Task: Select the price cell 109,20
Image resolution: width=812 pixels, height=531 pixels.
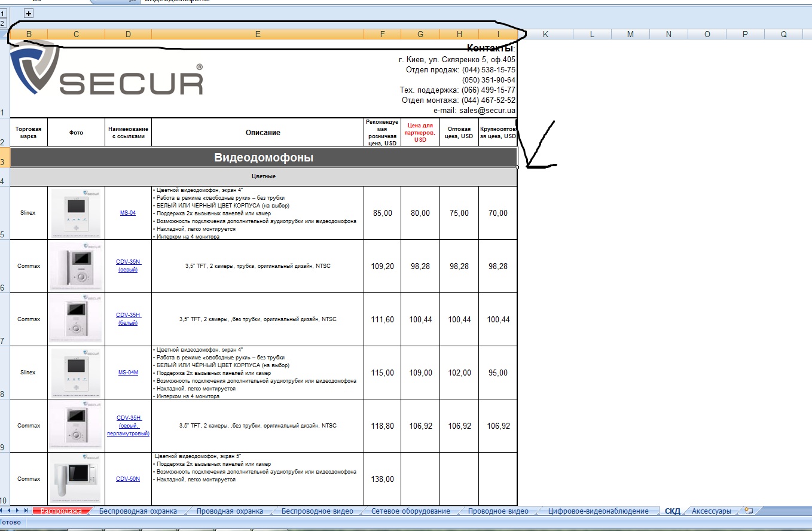Action: [x=382, y=266]
